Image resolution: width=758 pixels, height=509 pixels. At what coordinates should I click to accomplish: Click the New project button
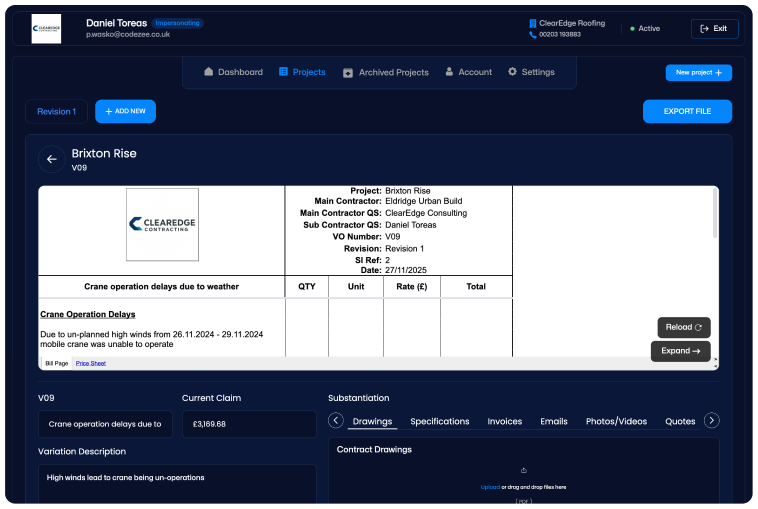[x=698, y=73]
